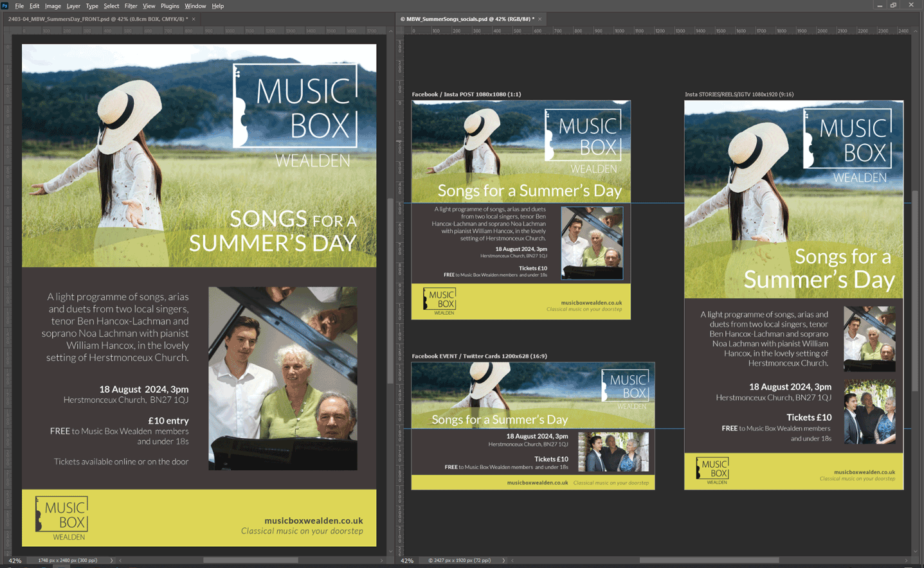Expand status options arrow in the socials document

click(x=503, y=560)
